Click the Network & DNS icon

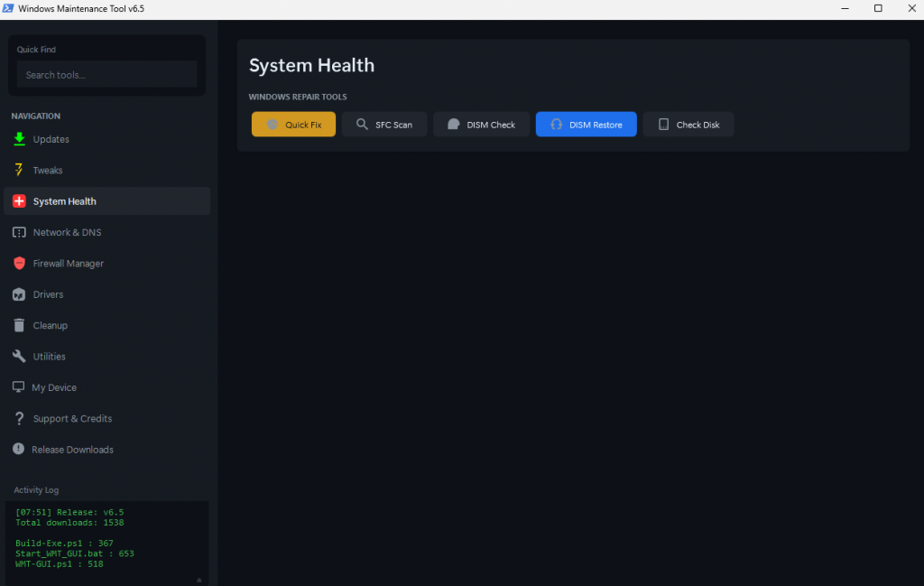19,232
